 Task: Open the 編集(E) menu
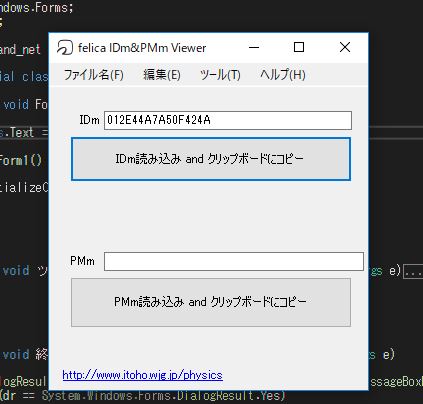click(162, 75)
